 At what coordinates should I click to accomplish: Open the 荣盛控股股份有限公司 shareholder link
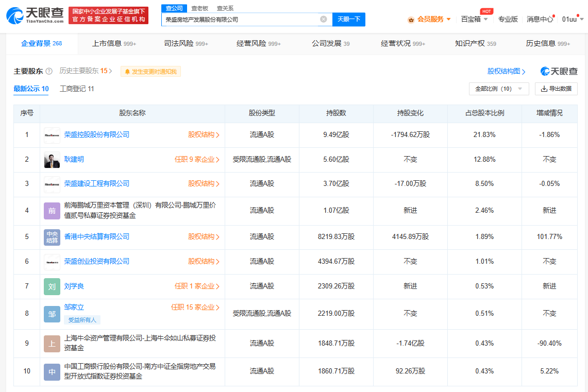[x=97, y=134]
